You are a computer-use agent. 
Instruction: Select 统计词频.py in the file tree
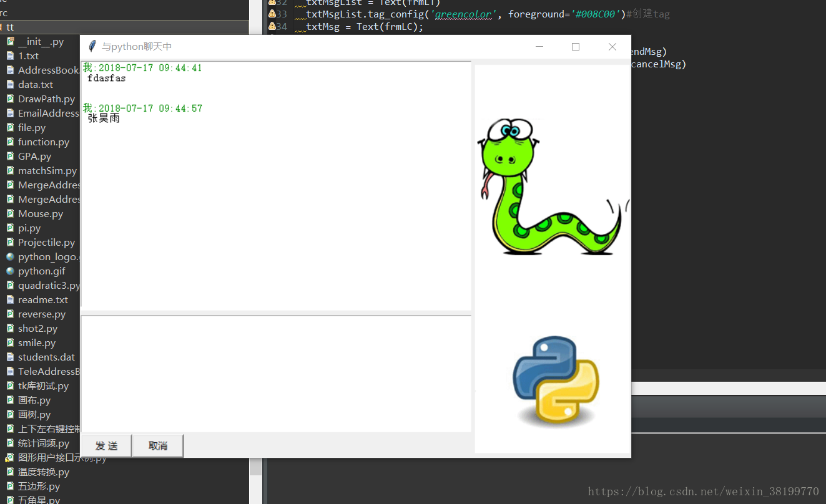(x=44, y=443)
